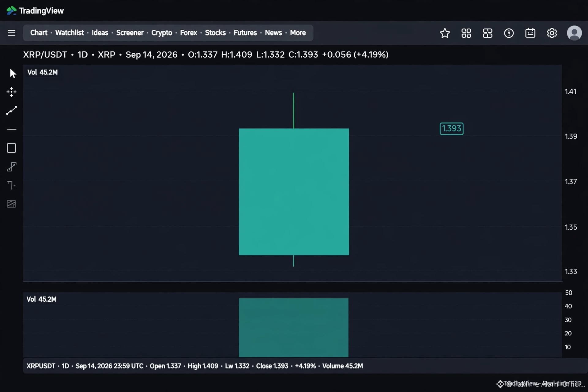Open the Watchlist link
Screen dimensions: 588x392
[x=70, y=33]
